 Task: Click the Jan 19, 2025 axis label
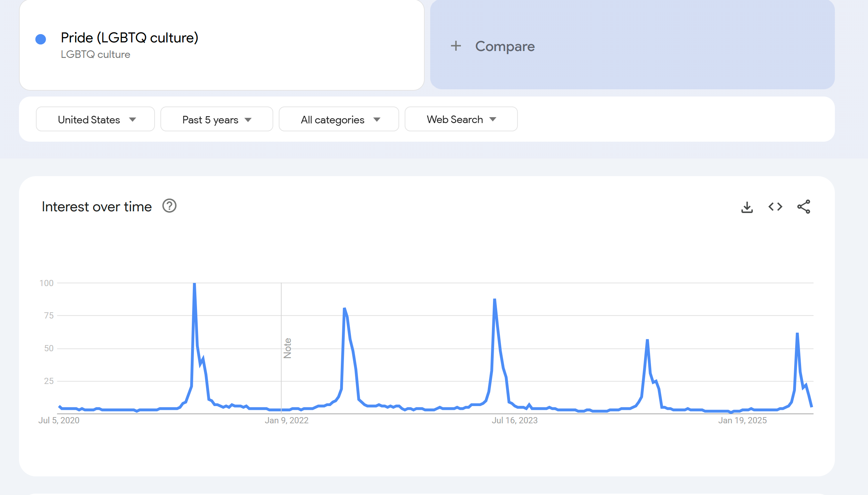click(742, 421)
